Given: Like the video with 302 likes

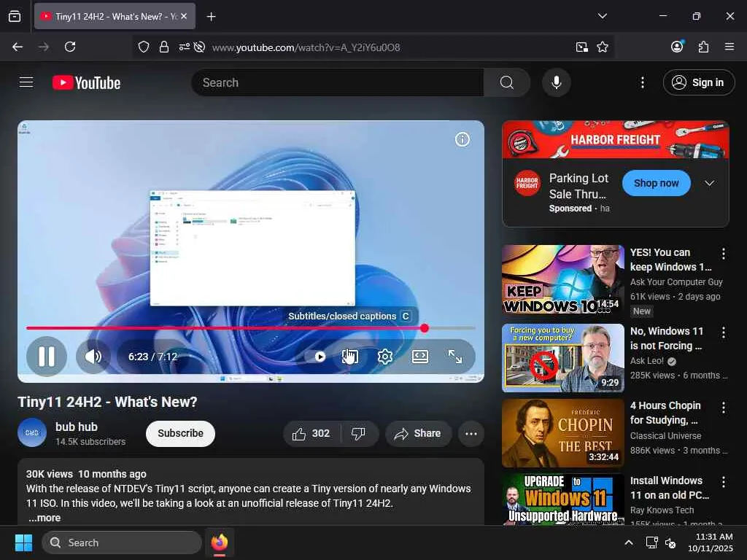Looking at the screenshot, I should (311, 433).
